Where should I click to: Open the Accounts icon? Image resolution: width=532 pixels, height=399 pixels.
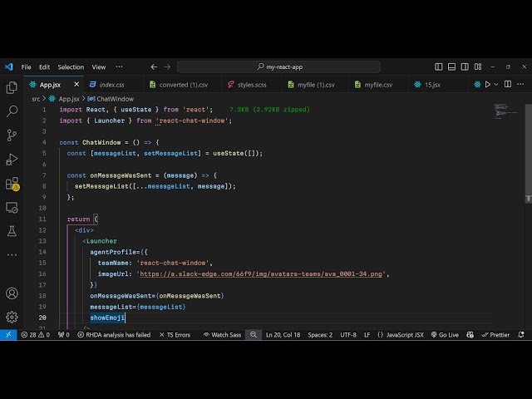click(12, 293)
